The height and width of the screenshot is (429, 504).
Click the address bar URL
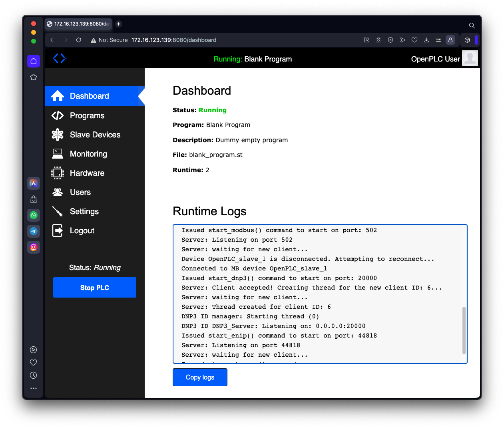pos(174,40)
